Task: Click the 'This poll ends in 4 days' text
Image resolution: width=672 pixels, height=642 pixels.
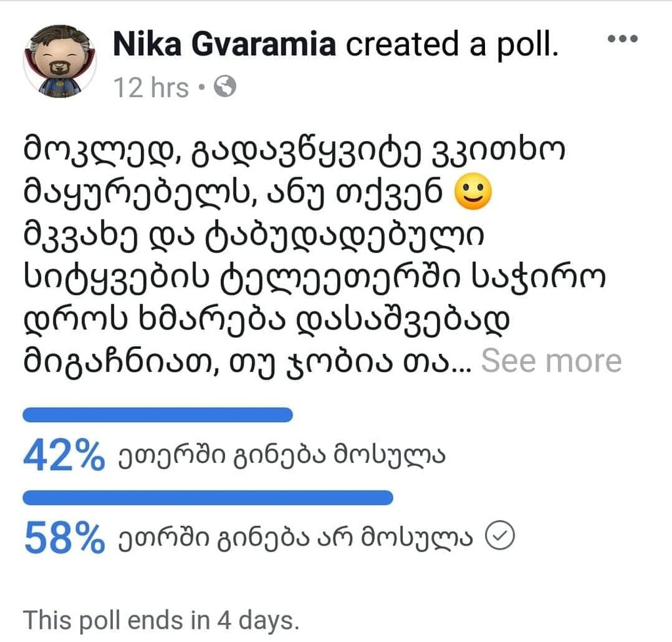Action: point(161,618)
